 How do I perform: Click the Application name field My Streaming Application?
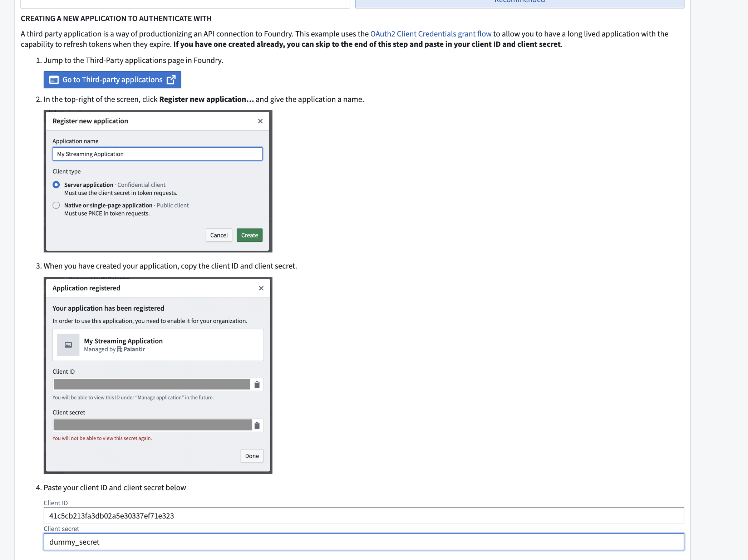pos(157,154)
